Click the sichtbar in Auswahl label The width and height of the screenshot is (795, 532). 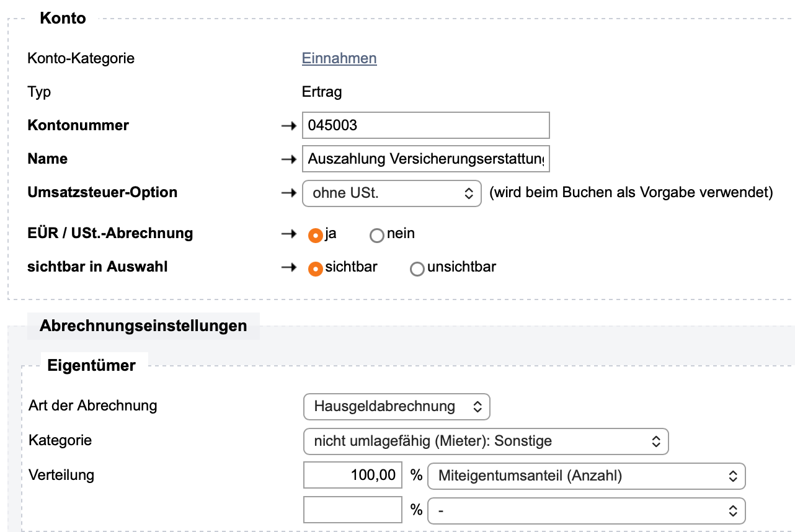98,267
